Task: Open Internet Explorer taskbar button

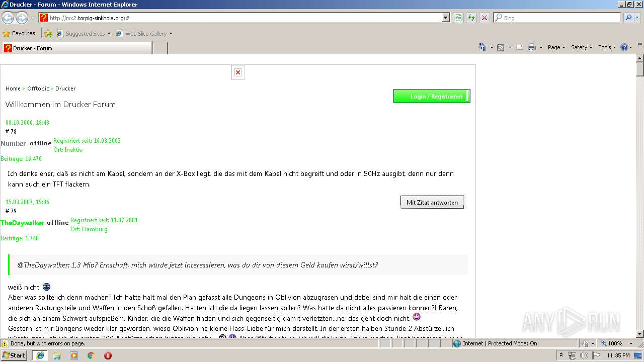Action: pyautogui.click(x=40, y=355)
